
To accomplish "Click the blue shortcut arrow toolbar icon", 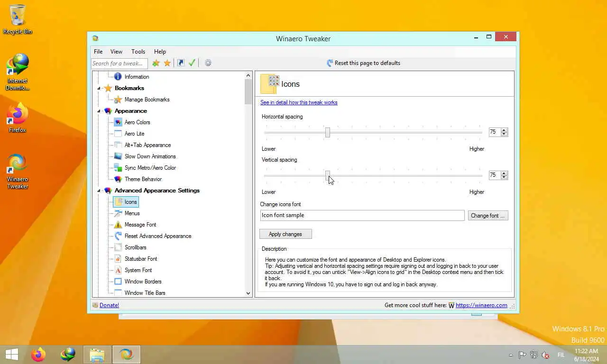I will (181, 63).
